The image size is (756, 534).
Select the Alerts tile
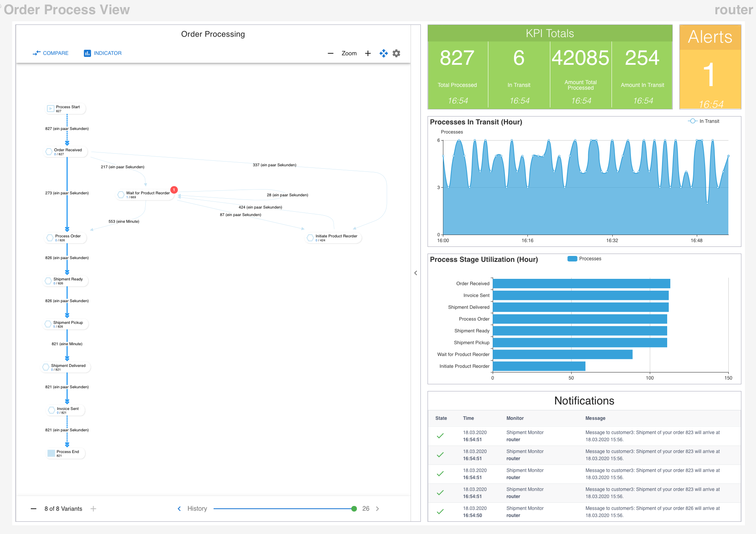click(x=710, y=67)
